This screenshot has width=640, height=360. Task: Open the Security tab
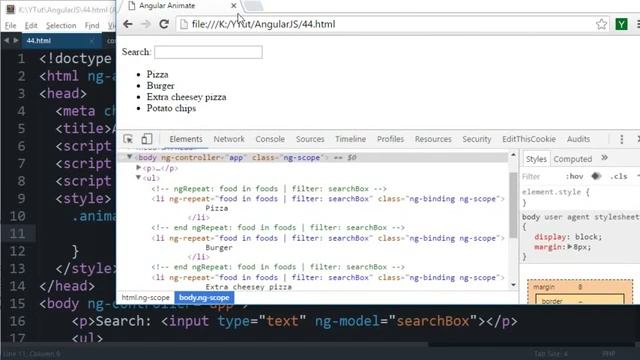476,139
